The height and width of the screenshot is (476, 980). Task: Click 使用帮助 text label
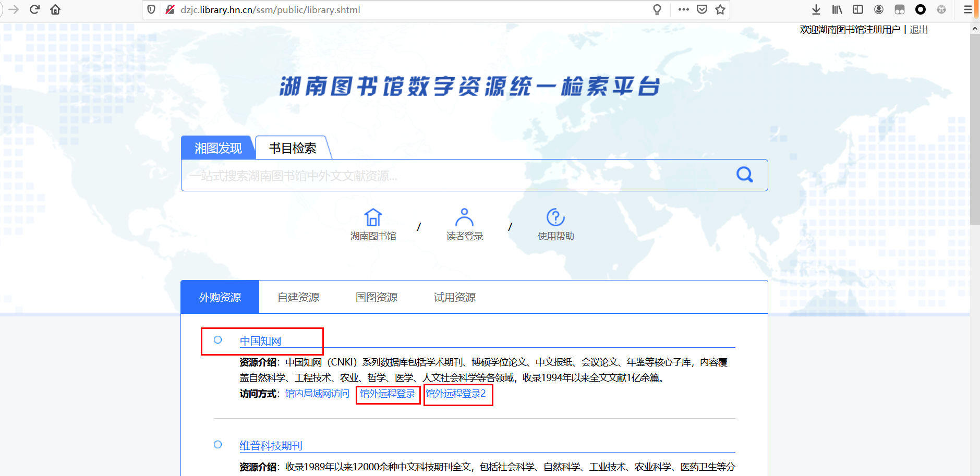pyautogui.click(x=556, y=236)
